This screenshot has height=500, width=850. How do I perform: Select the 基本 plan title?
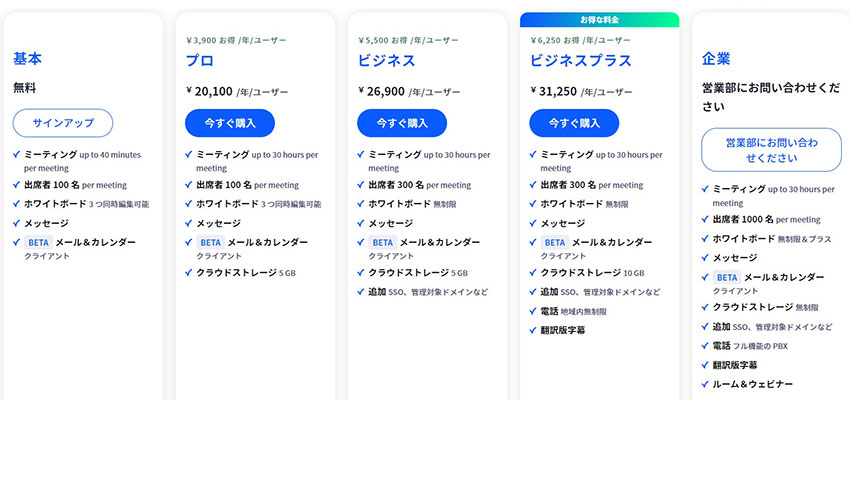click(28, 59)
